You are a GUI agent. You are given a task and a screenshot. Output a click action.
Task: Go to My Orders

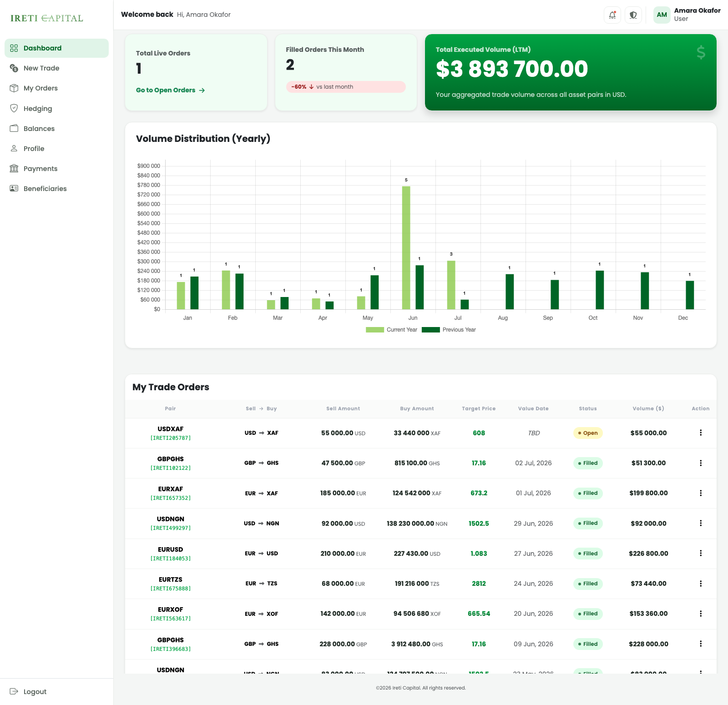click(56, 88)
